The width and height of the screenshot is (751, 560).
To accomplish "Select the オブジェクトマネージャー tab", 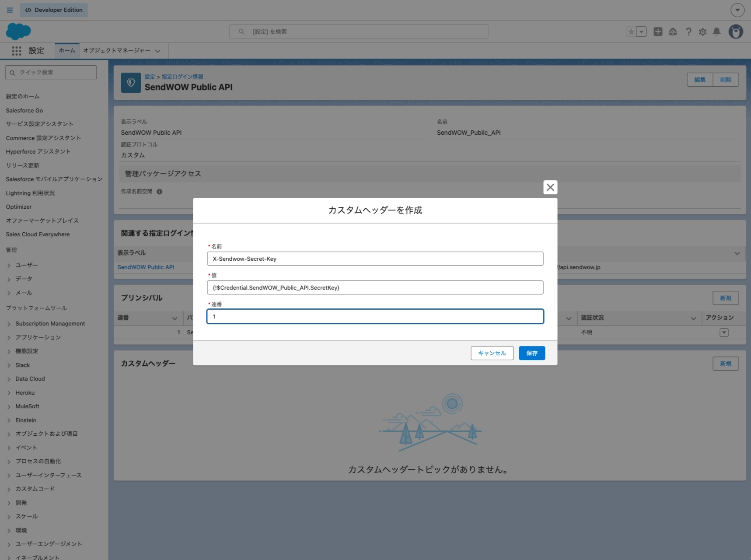I will [116, 51].
